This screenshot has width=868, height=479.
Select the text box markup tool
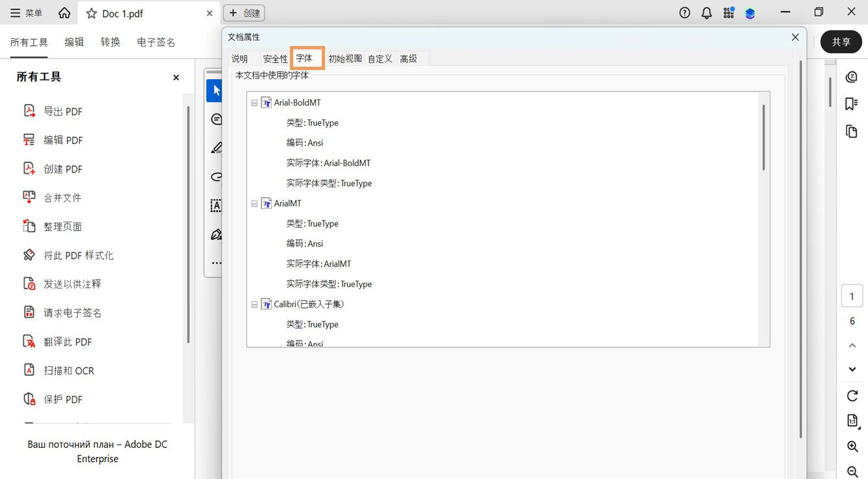pos(215,205)
